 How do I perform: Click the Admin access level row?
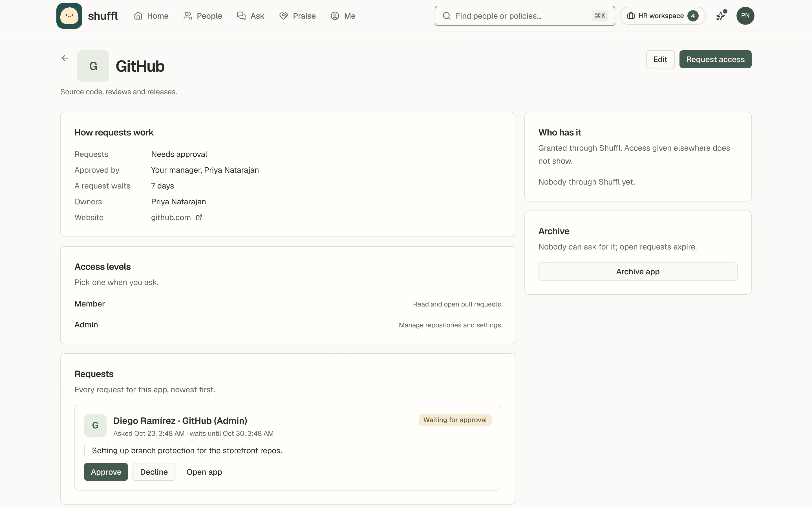coord(288,325)
